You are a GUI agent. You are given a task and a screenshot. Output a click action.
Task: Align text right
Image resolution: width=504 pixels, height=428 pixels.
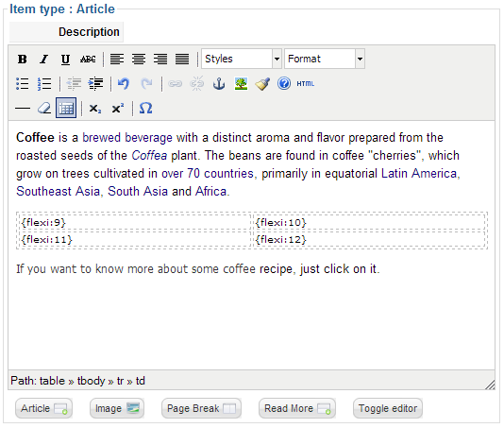[x=160, y=60]
